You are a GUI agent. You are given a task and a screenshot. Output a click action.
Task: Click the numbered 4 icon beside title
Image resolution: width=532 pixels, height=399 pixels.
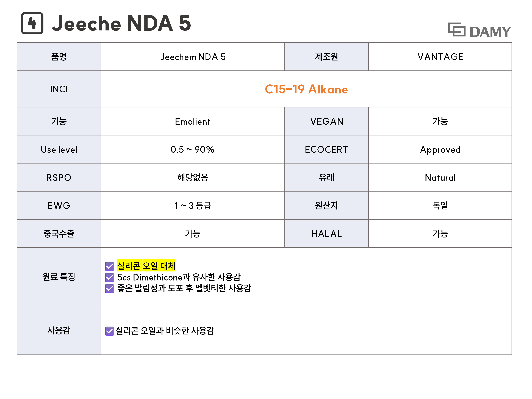(x=32, y=23)
